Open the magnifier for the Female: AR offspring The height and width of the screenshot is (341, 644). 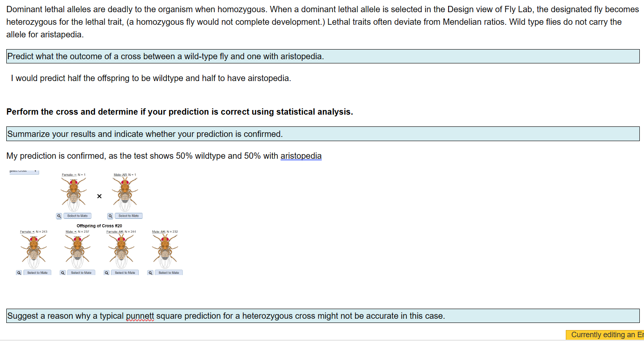106,272
